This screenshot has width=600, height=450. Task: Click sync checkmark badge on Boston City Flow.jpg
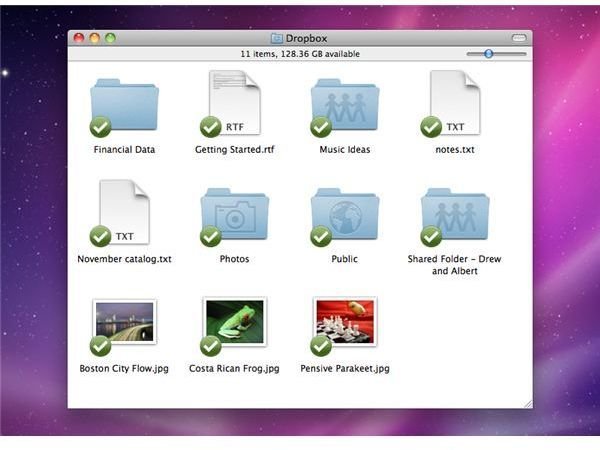(x=100, y=346)
